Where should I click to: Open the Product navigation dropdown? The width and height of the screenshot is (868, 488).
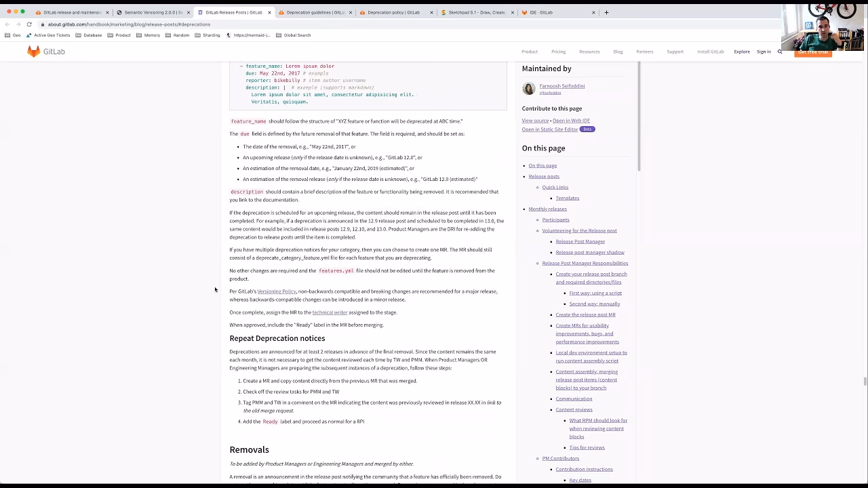(530, 51)
